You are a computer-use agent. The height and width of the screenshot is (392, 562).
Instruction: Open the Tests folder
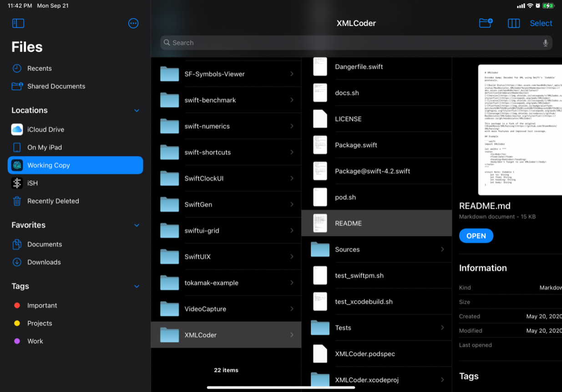[377, 327]
